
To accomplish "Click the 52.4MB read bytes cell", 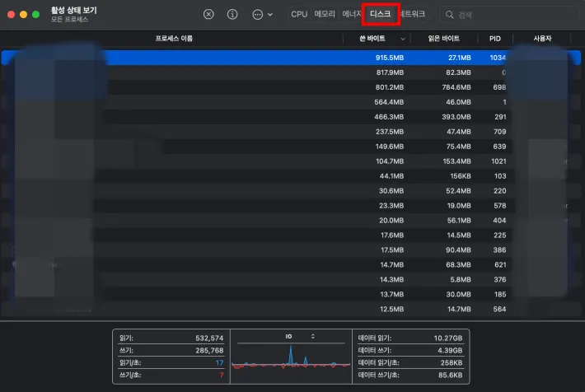I will tap(458, 191).
